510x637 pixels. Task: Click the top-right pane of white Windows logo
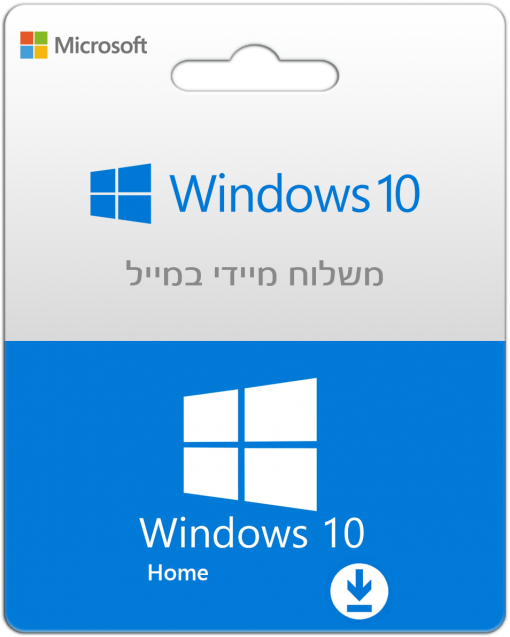280,410
